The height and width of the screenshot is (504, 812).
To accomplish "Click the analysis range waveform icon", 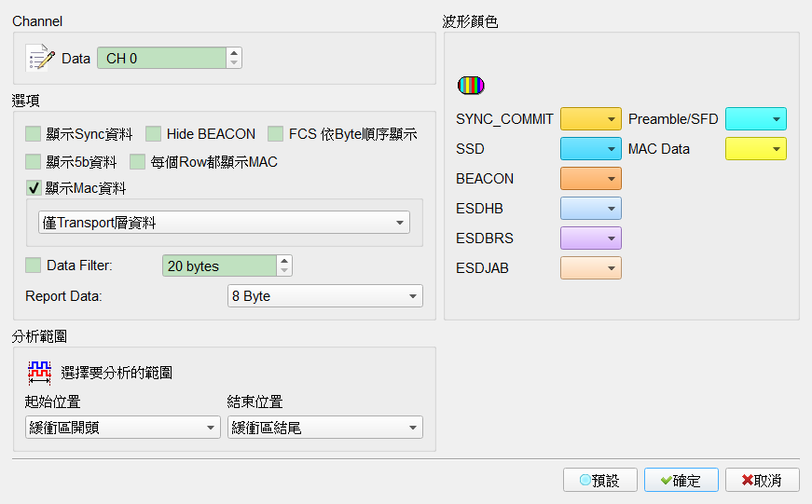I will (x=39, y=373).
